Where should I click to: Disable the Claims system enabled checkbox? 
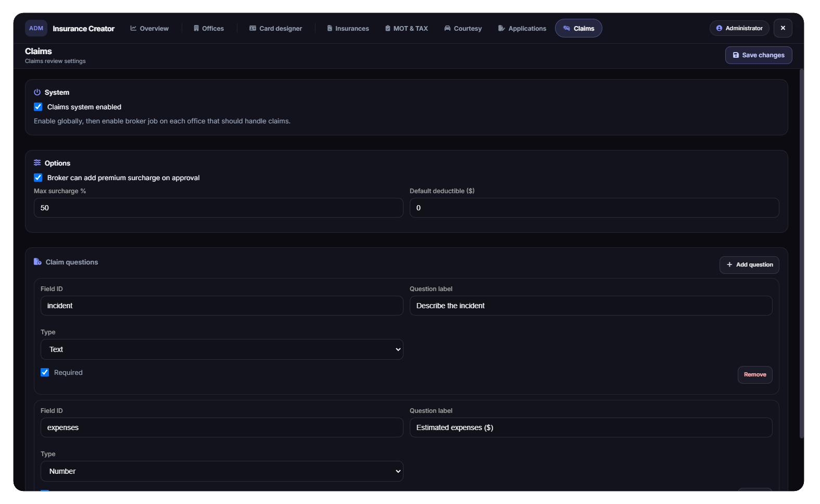(x=38, y=107)
